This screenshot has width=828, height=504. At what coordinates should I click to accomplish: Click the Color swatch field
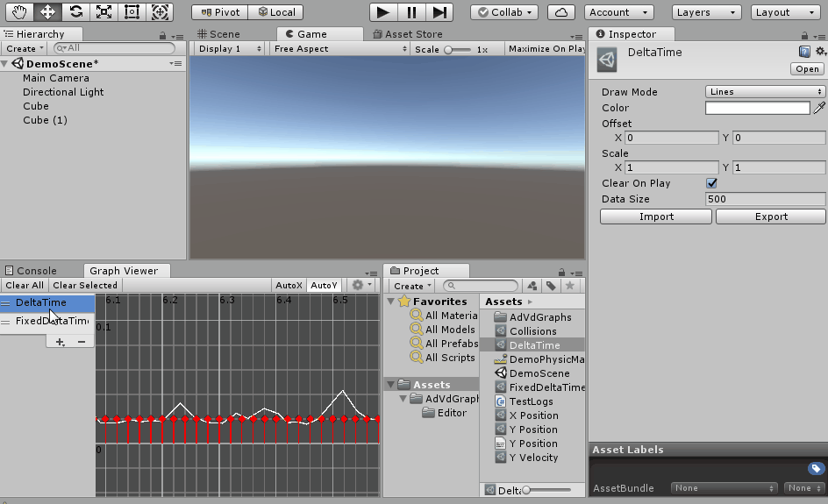(x=757, y=108)
